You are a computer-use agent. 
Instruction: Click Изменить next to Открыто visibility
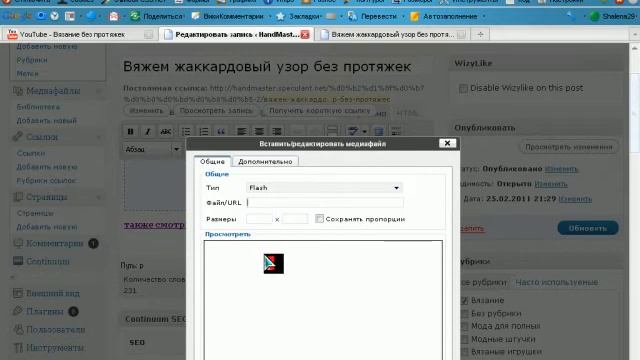[551, 184]
